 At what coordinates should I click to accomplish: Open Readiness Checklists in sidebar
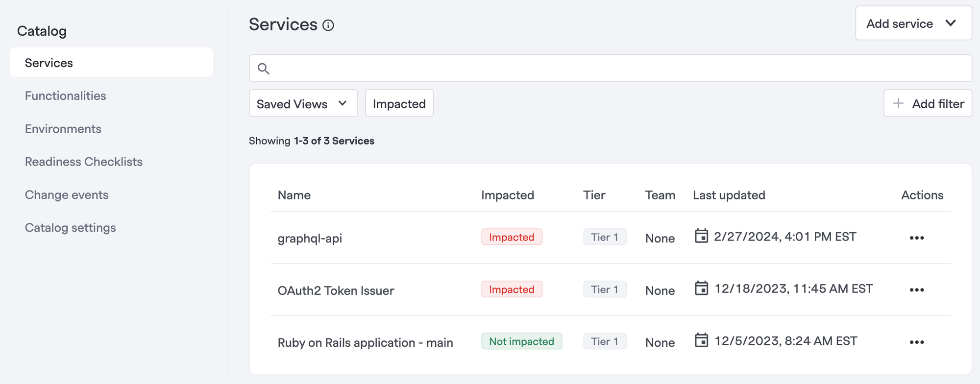point(84,162)
